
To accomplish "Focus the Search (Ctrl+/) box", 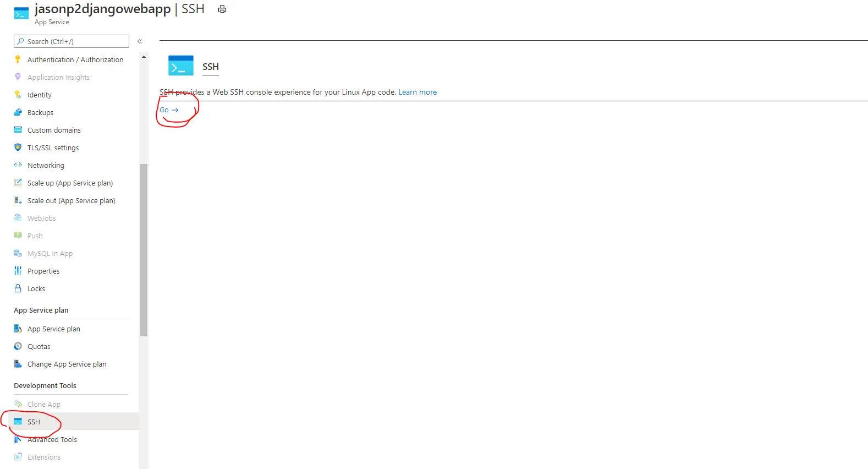I will click(x=72, y=41).
